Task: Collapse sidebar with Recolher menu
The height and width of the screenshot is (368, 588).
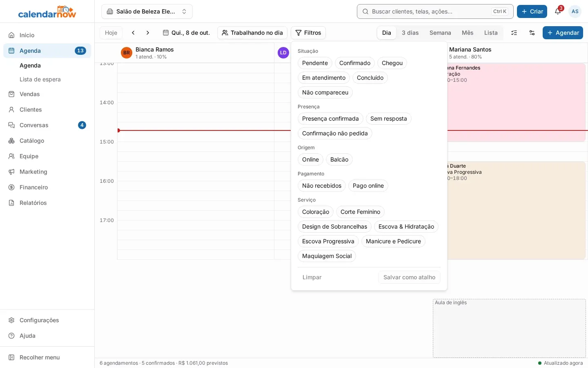Action: coord(47,357)
